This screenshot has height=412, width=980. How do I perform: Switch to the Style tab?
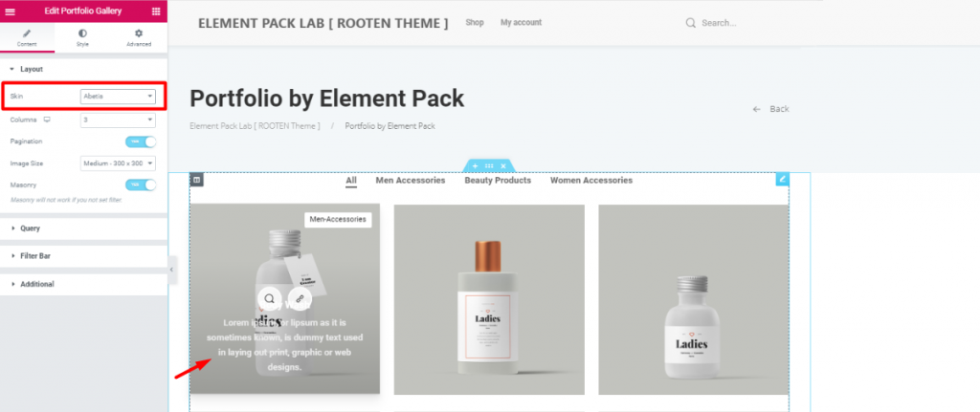pos(82,37)
